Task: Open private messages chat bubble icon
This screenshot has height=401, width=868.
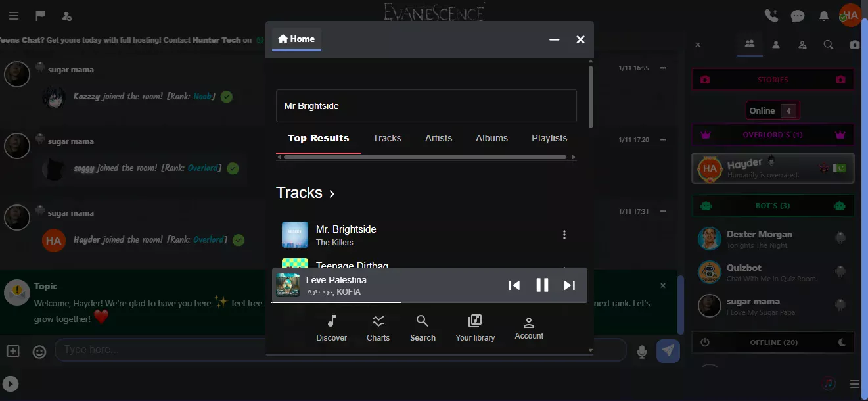Action: (x=798, y=16)
